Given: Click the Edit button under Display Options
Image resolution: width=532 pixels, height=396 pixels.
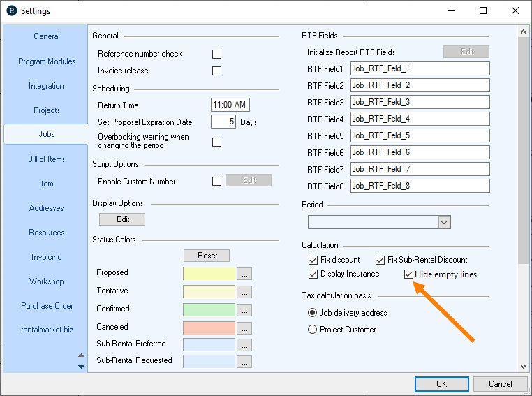Looking at the screenshot, I should [x=122, y=219].
